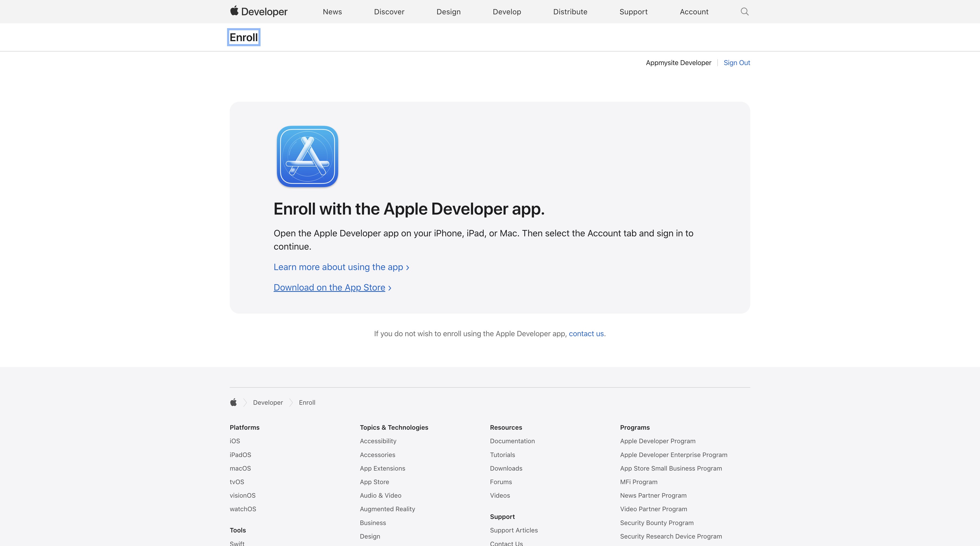The width and height of the screenshot is (980, 546).
Task: Open Augmented Reality footer link
Action: click(387, 509)
